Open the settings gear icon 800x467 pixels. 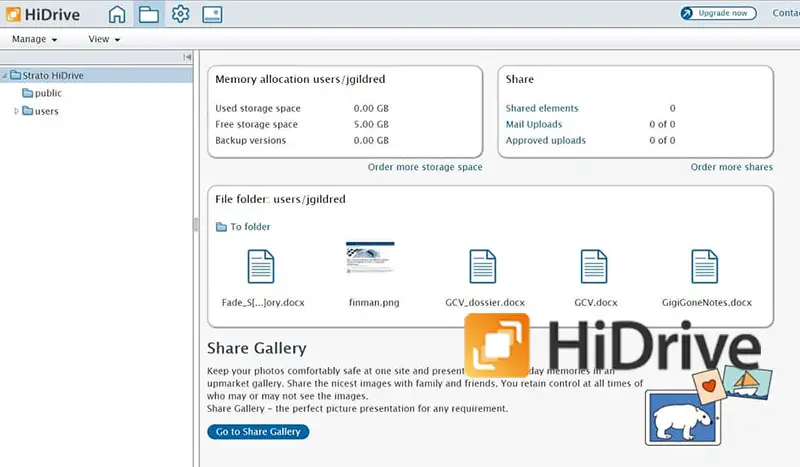click(180, 14)
